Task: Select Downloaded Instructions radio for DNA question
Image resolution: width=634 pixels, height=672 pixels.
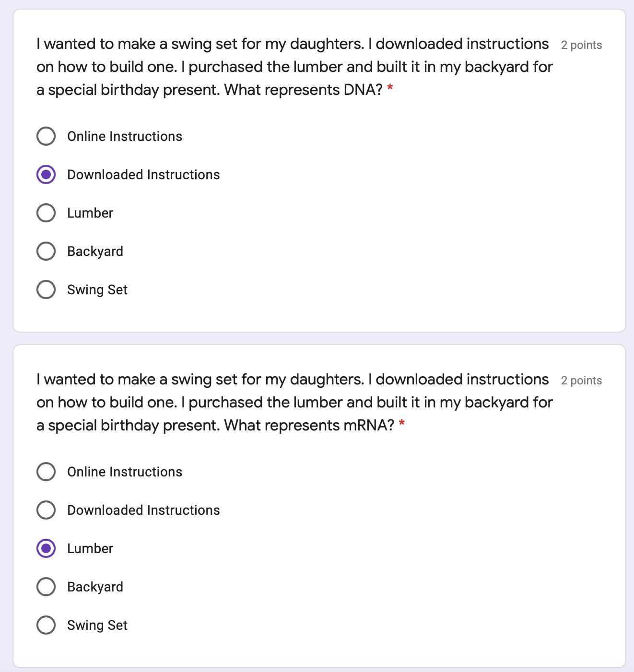Action: pyautogui.click(x=46, y=174)
